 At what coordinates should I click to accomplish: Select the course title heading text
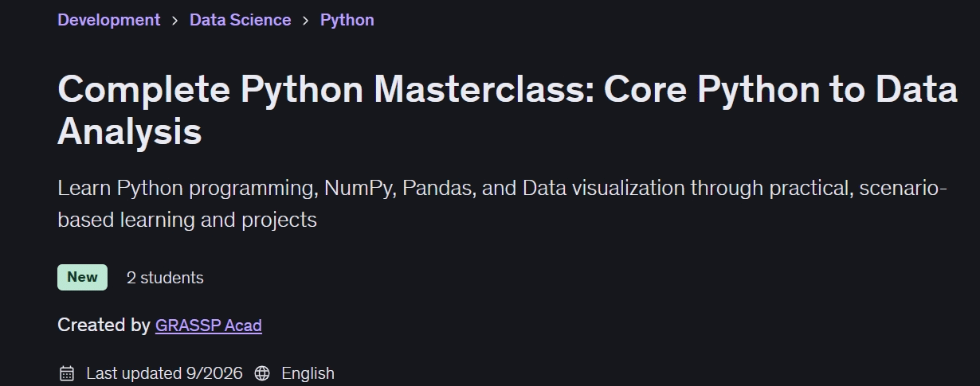click(x=508, y=111)
